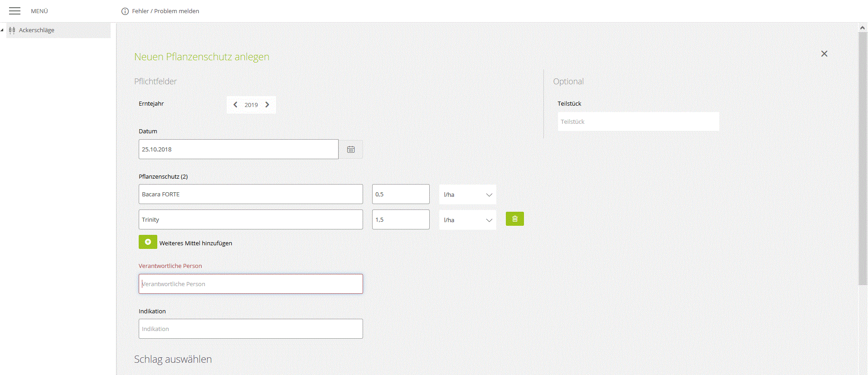Click the Pflanzenschutz (2) label
This screenshot has height=375, width=868.
pyautogui.click(x=163, y=176)
